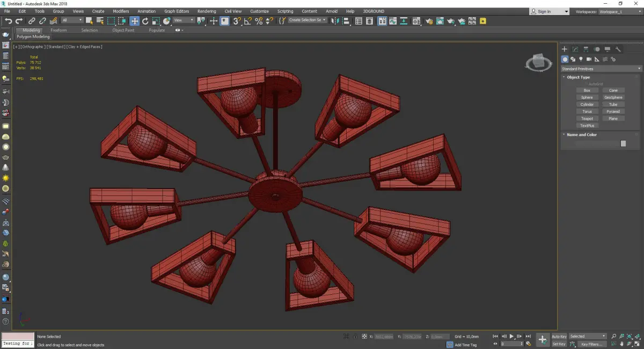Click the Teapot object button
The image size is (644, 349).
587,119
